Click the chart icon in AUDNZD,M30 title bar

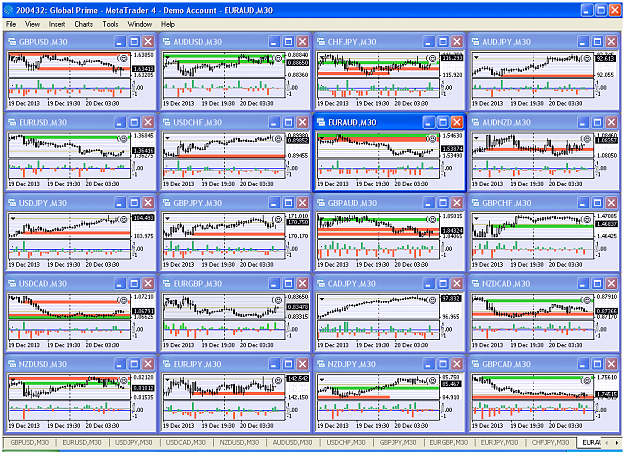[476, 122]
